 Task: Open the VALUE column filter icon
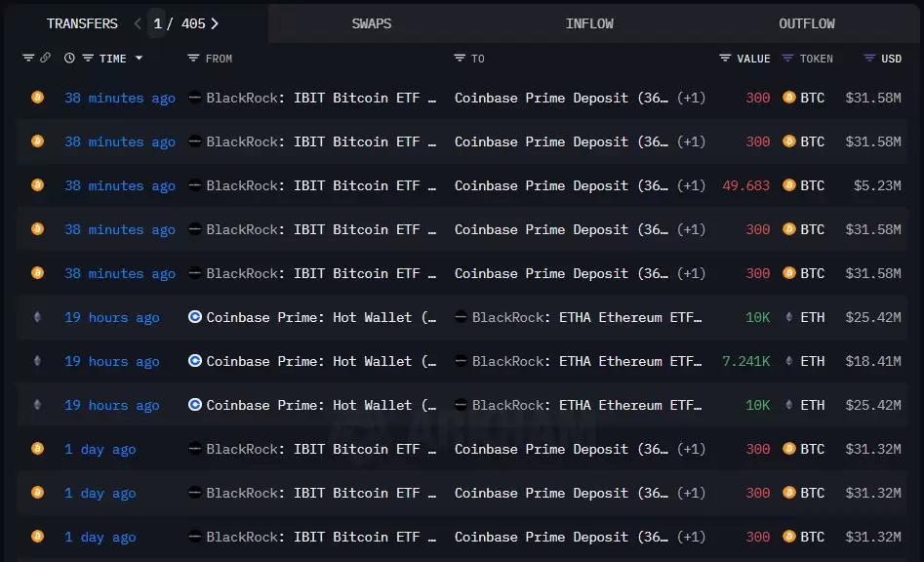pos(725,58)
